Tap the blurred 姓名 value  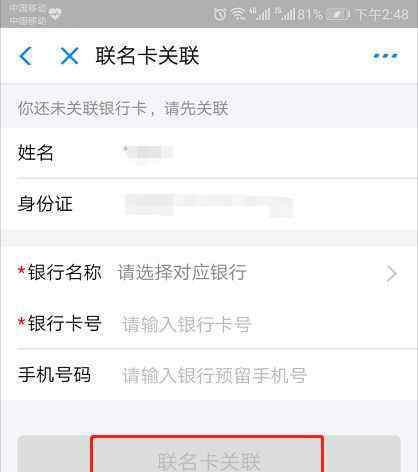point(148,153)
